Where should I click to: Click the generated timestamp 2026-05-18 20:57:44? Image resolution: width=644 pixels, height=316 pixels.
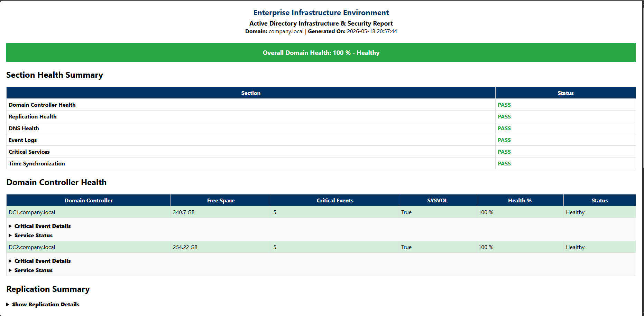point(372,31)
